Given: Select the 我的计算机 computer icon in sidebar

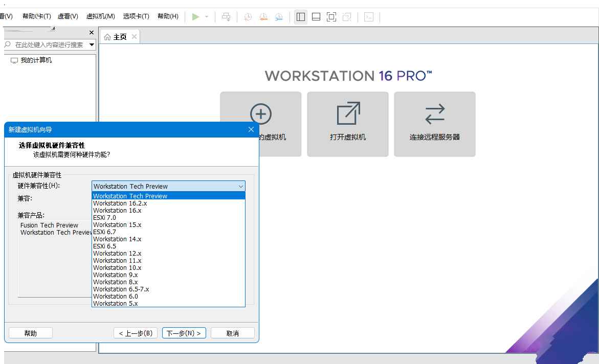Looking at the screenshot, I should [14, 60].
